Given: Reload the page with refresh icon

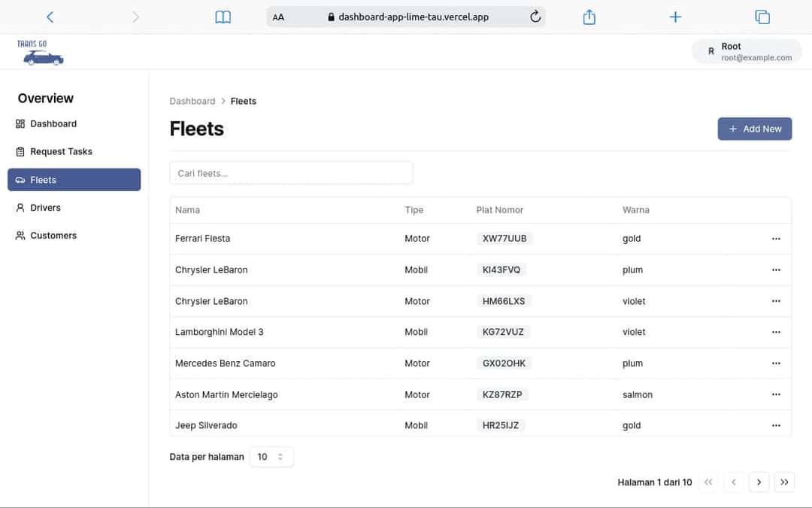Looking at the screenshot, I should [535, 17].
